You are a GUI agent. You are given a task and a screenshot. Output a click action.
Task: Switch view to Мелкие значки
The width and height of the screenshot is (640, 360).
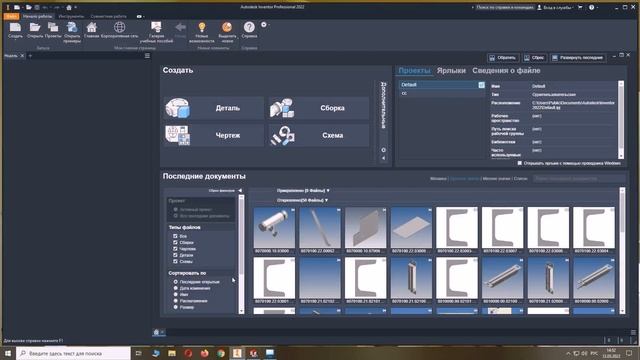[496, 179]
